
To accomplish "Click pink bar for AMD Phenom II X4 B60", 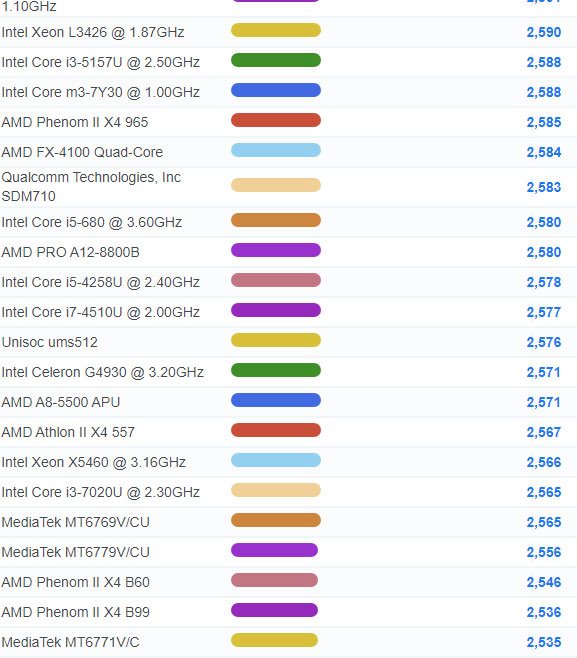I will tap(274, 580).
